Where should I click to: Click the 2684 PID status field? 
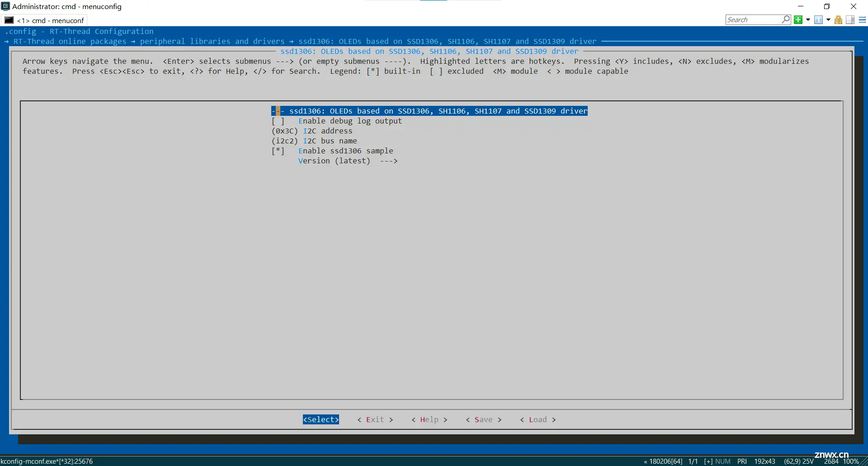click(x=831, y=461)
